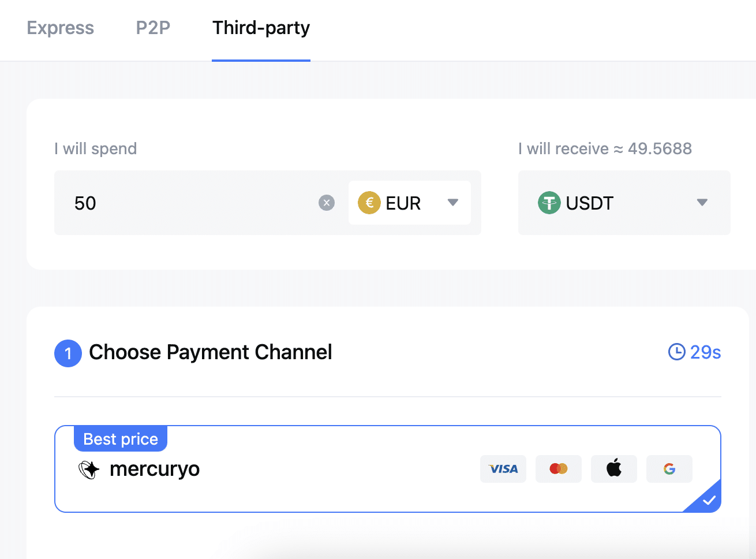Click the countdown clock icon
756x559 pixels.
[x=676, y=352]
